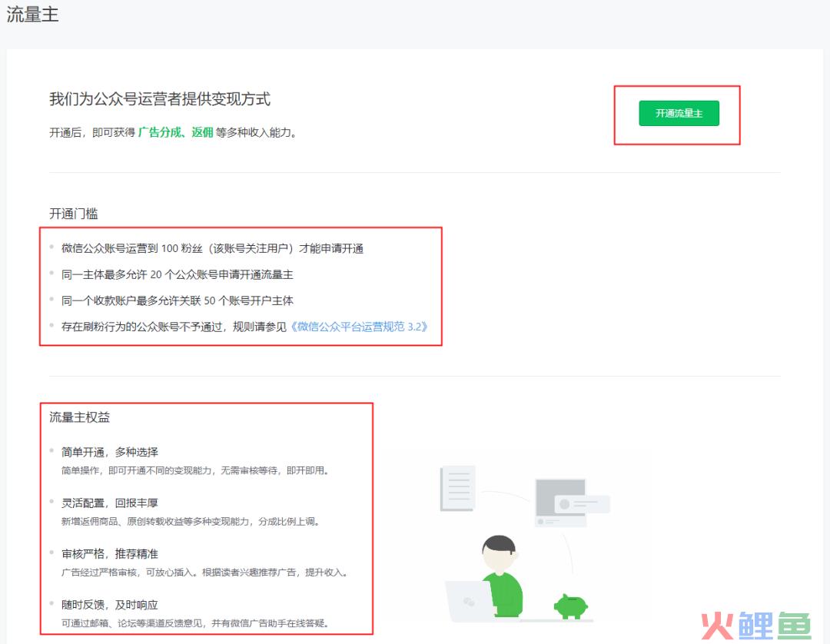Click the 灵活配置，回报丰厚 item

click(x=110, y=503)
